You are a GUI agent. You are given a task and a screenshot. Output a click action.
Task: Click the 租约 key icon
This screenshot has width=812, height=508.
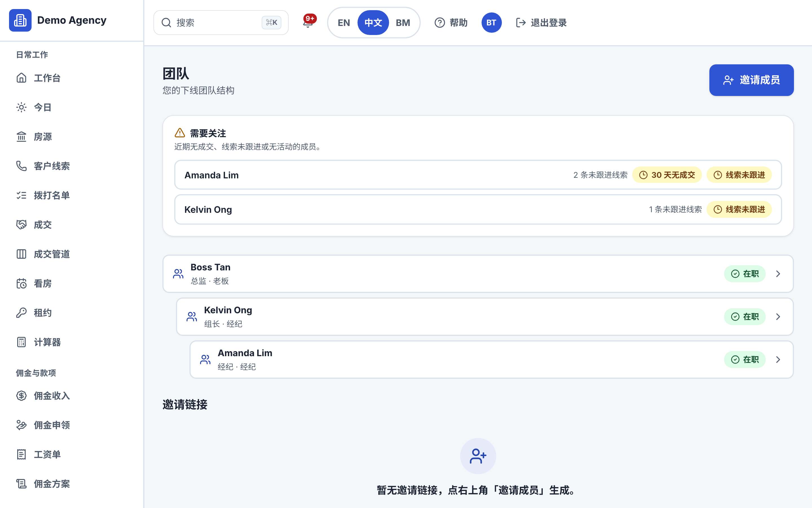pos(21,313)
